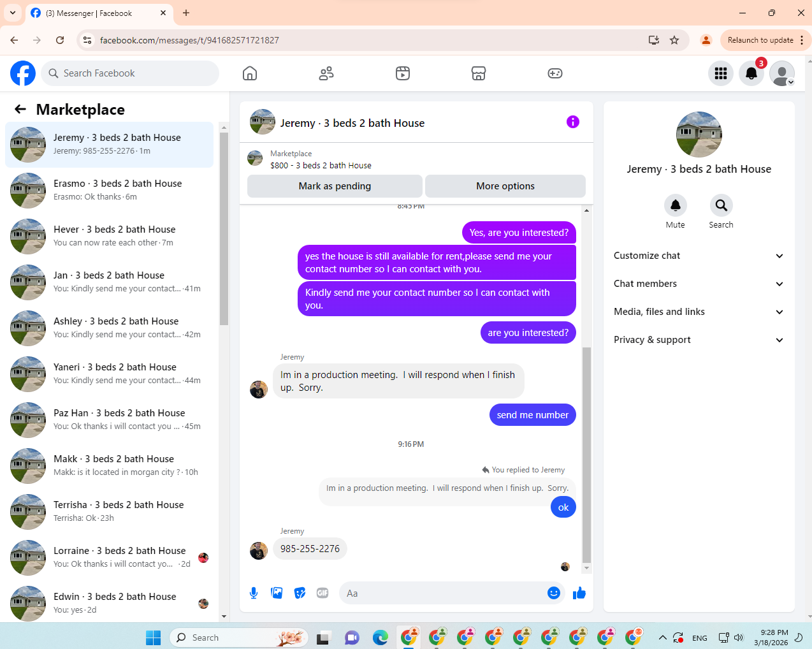Show hidden system tray icons chevron

(x=663, y=638)
